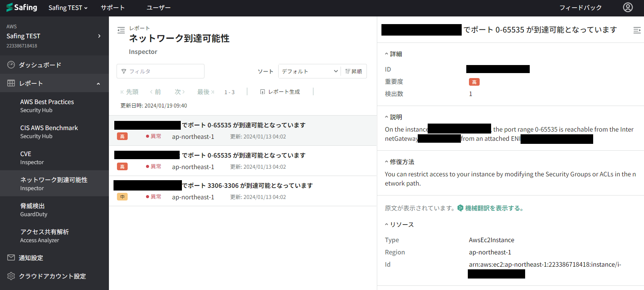Viewport: 644px width, 290px height.
Task: Open フィードバック in the top bar
Action: point(581,8)
